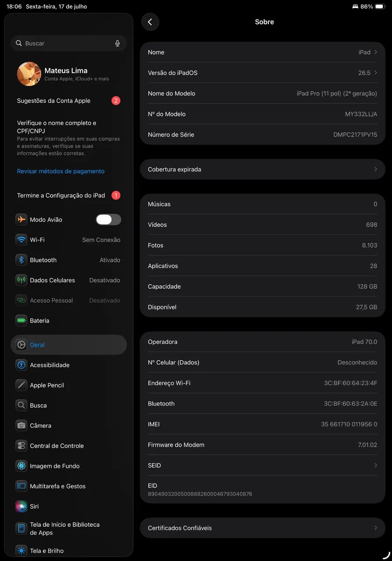Tap Capacidade value 128 GB
The width and height of the screenshot is (392, 561).
click(x=367, y=287)
